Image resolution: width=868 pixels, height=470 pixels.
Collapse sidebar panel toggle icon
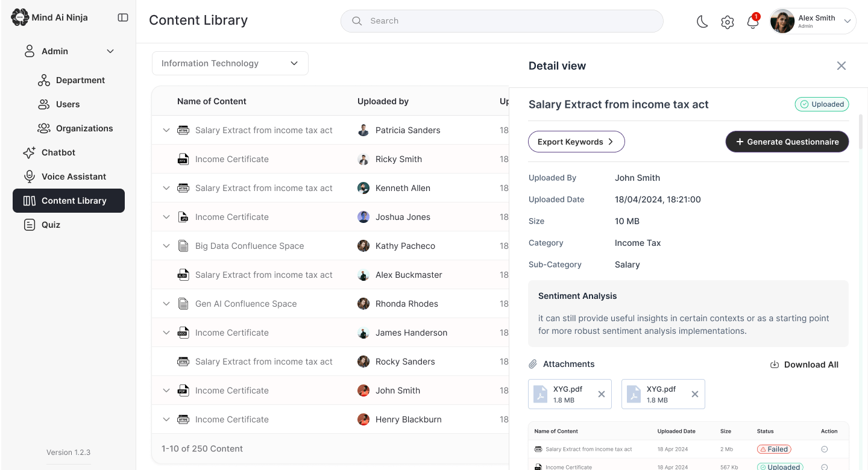tap(123, 17)
